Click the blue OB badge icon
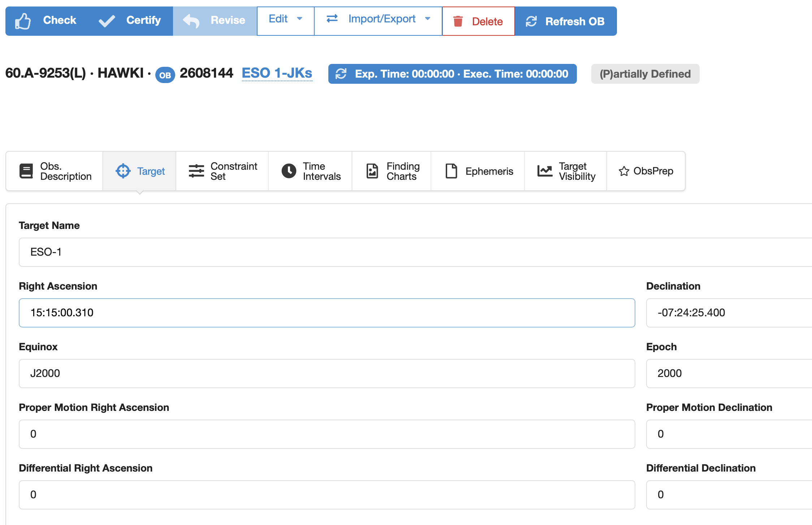This screenshot has width=812, height=525. [x=165, y=75]
